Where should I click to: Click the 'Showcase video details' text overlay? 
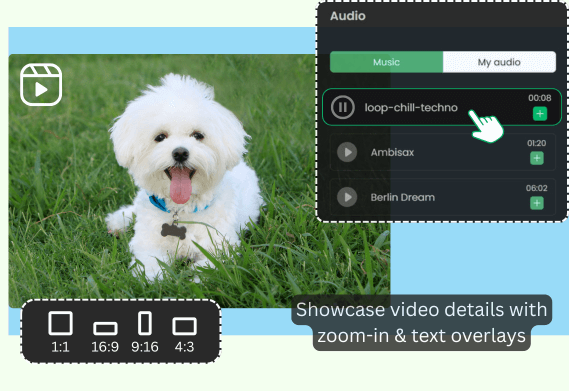421,323
